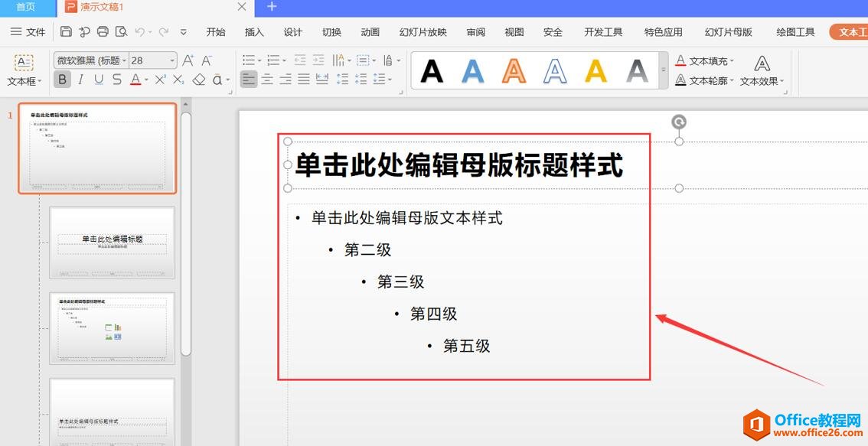Viewport: 868px width, 446px height.
Task: Decrease font size with the A- icon
Action: pos(207,60)
